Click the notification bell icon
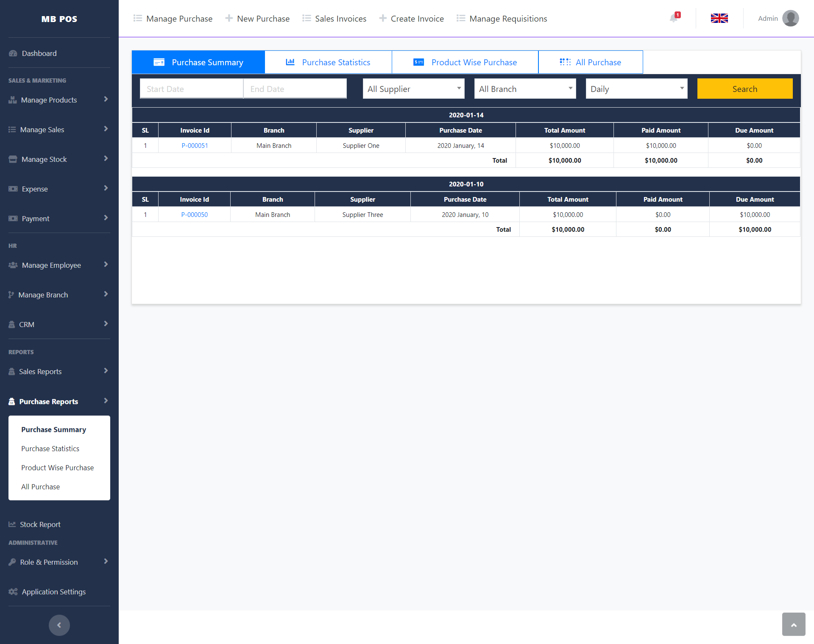 674,18
